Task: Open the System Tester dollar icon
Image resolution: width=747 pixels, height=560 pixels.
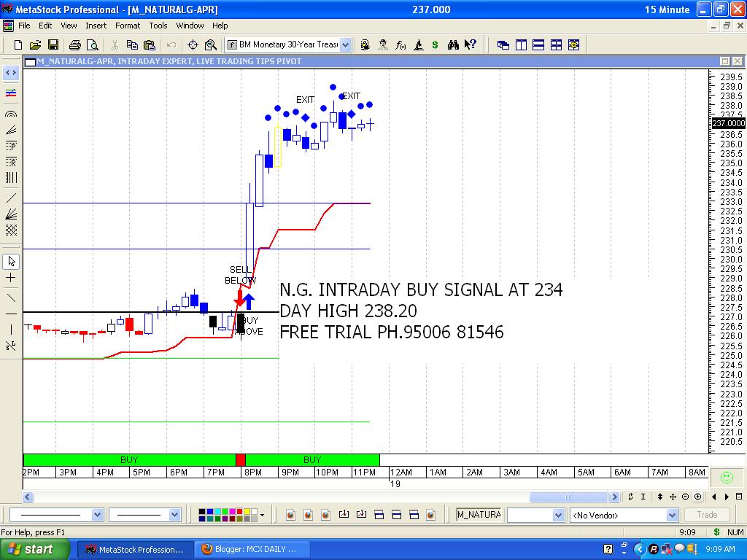Action: [435, 44]
